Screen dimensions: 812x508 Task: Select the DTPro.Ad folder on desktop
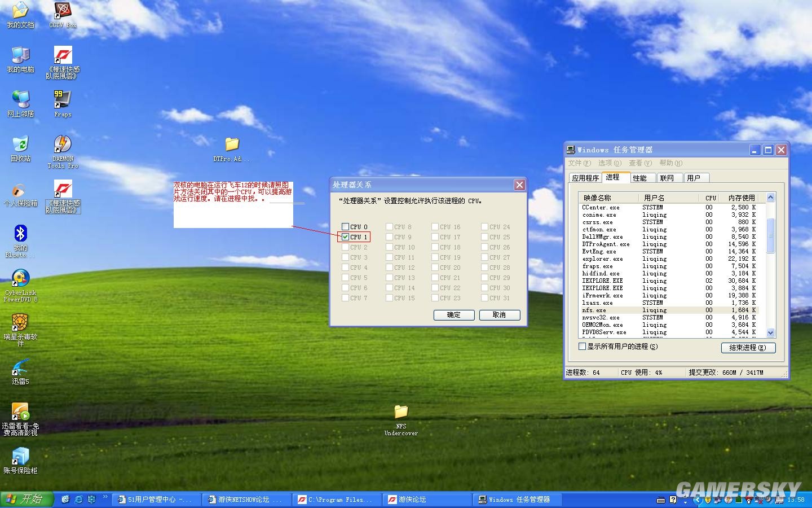point(232,150)
